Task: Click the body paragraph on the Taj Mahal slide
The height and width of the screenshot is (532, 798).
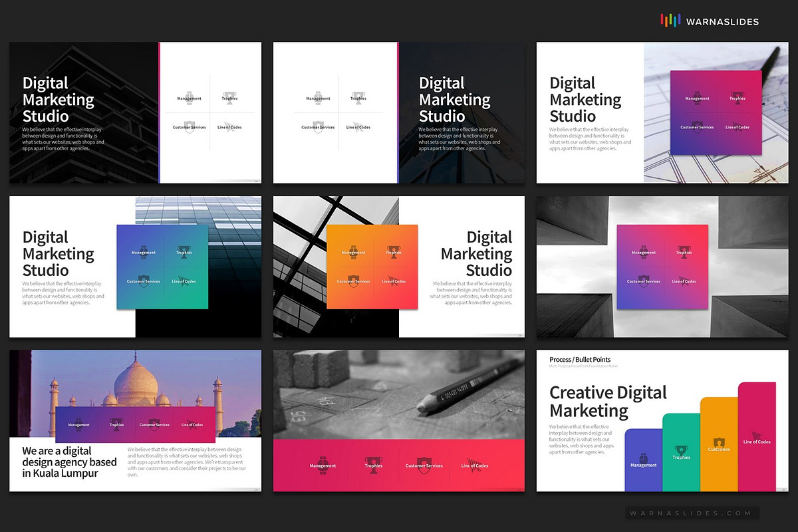Action: coord(187,462)
